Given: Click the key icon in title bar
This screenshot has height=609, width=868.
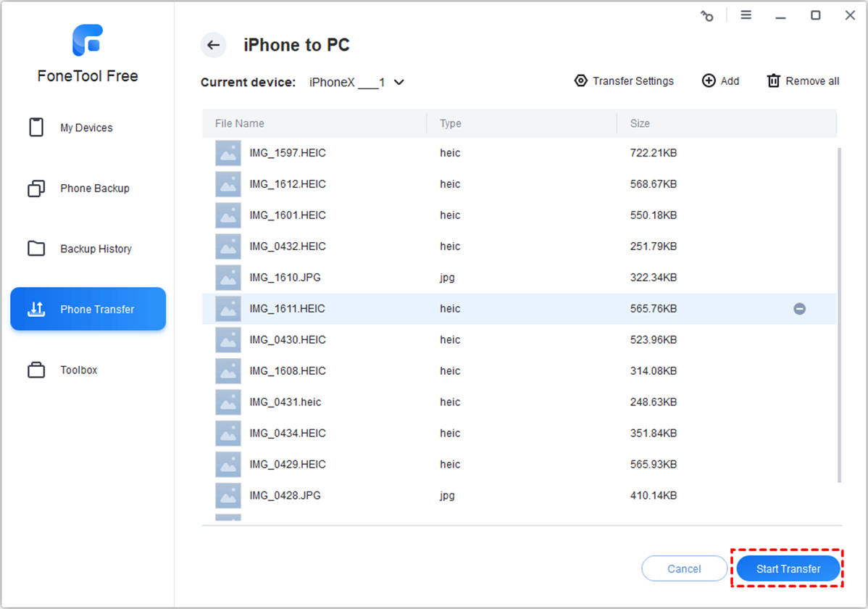Looking at the screenshot, I should pos(707,16).
